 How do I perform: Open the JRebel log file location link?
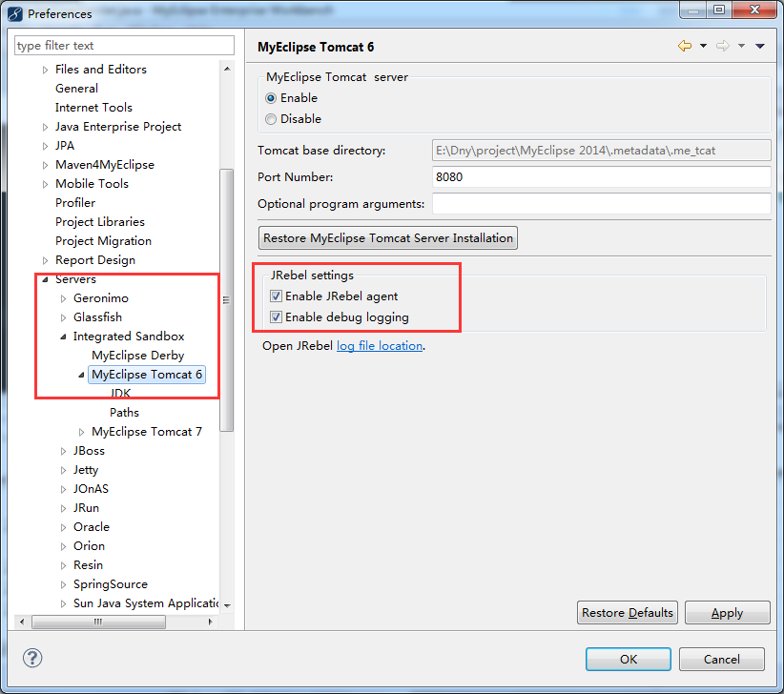pos(380,346)
